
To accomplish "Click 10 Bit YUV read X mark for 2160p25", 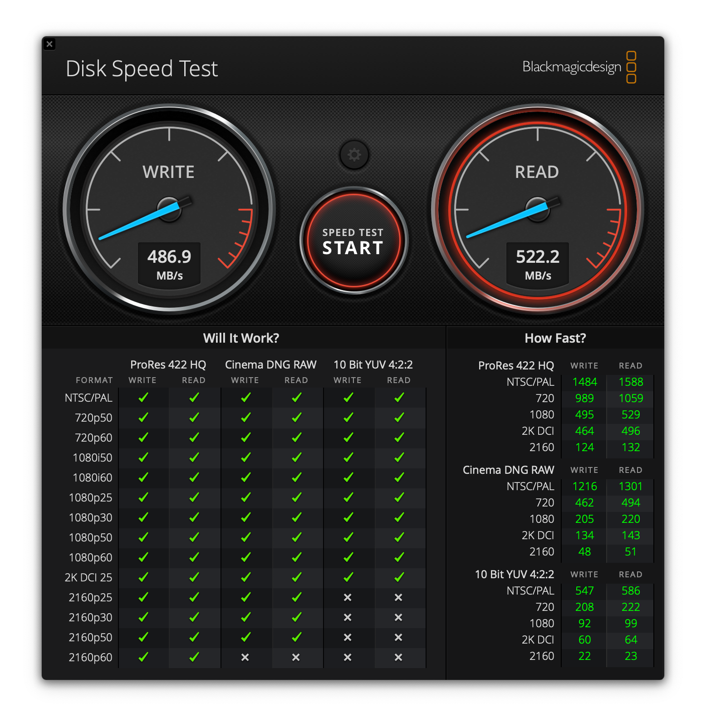I will (398, 597).
